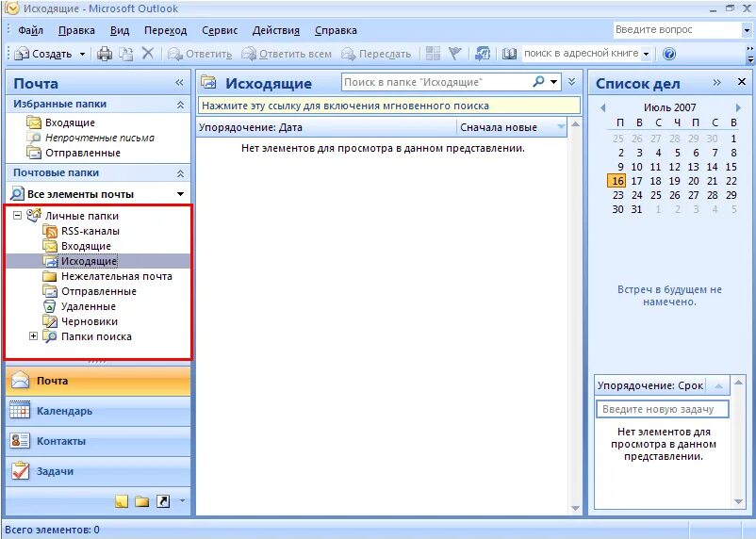Click the Создать button
756x539 pixels.
tap(43, 54)
